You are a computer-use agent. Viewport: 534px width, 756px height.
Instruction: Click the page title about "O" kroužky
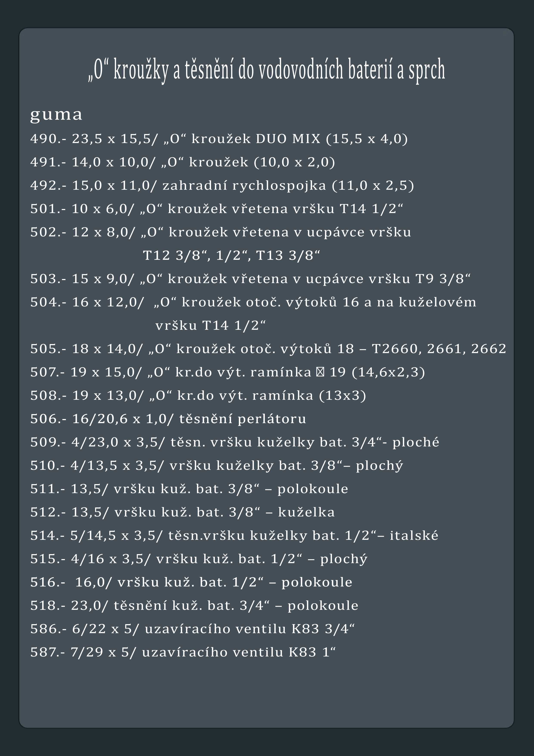click(x=267, y=70)
